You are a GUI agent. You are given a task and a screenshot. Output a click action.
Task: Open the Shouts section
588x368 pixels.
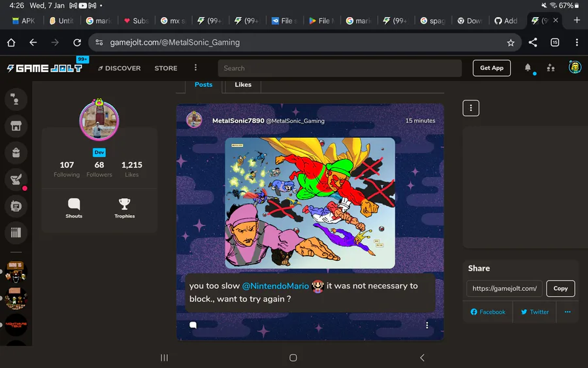click(74, 209)
